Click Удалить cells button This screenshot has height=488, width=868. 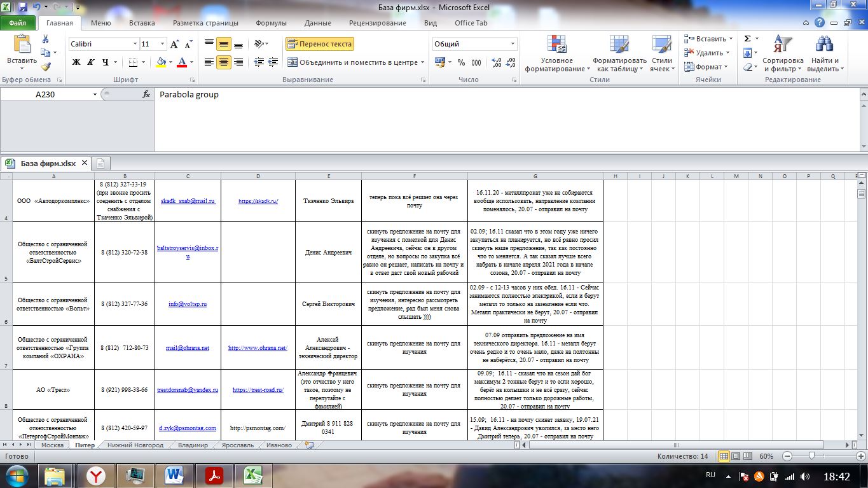(x=708, y=53)
